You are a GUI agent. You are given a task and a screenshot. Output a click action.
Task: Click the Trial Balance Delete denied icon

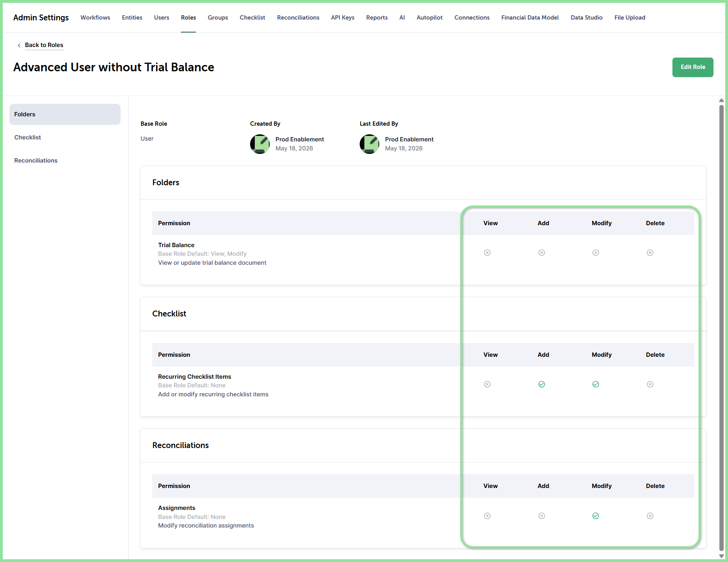(x=650, y=253)
